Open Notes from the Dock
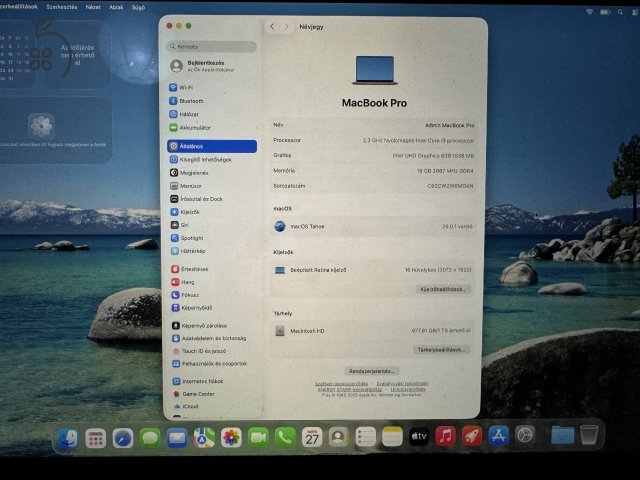Screen dimensions: 640x480 [x=392, y=437]
